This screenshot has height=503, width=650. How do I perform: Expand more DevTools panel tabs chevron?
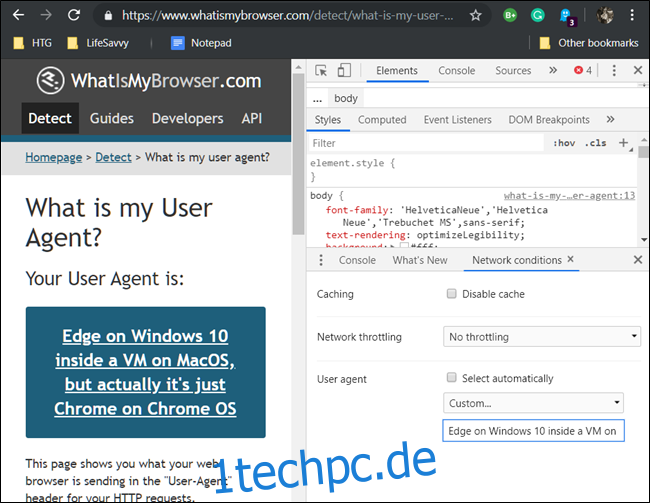(x=553, y=71)
